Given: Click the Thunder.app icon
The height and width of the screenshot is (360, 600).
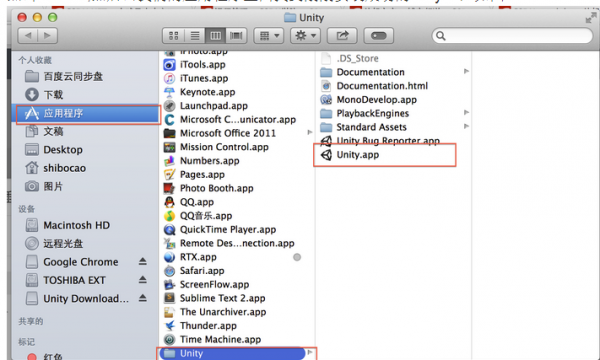Looking at the screenshot, I should 169,326.
